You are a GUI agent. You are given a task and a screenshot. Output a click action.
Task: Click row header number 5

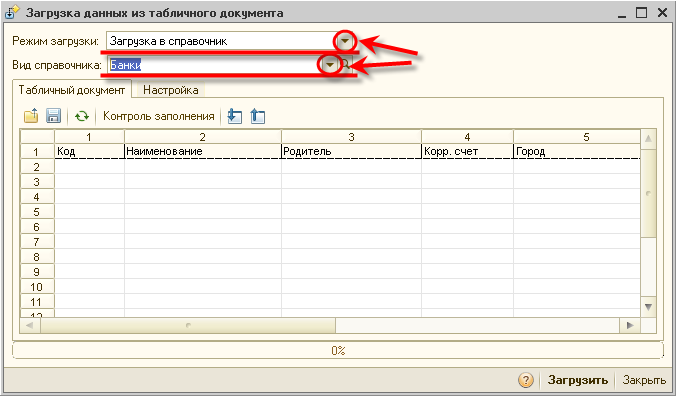coord(37,212)
